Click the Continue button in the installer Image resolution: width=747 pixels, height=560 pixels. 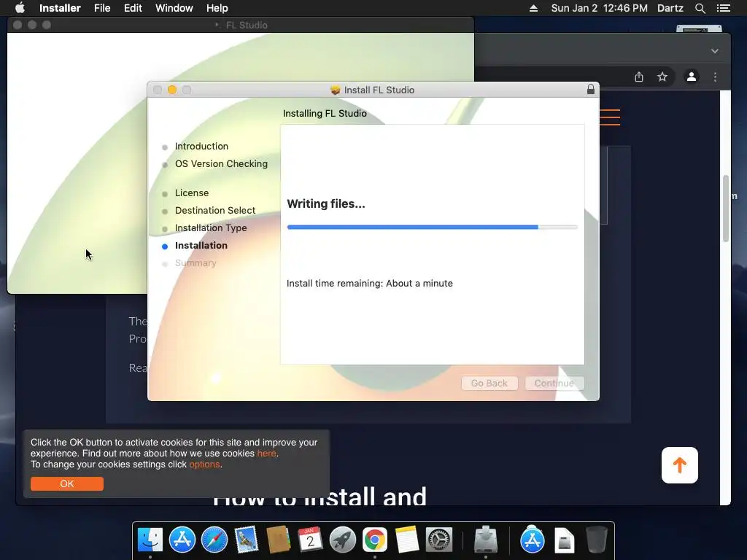click(554, 384)
